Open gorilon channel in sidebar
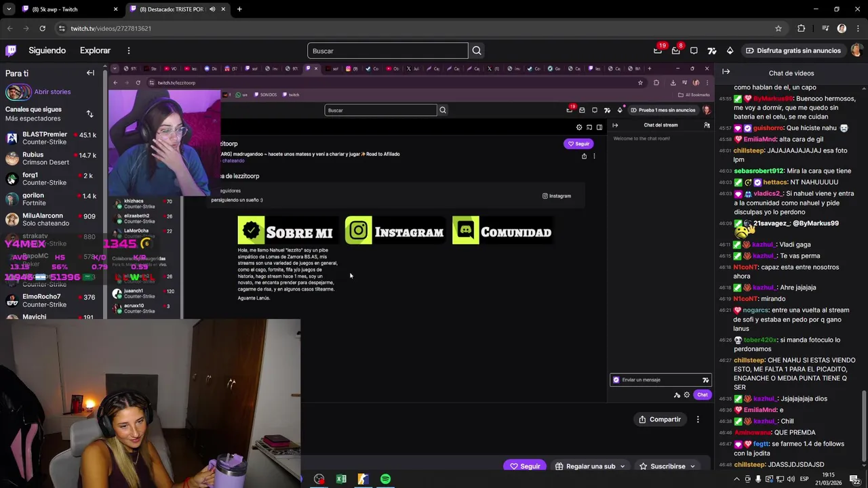The height and width of the screenshot is (488, 868). [51, 199]
